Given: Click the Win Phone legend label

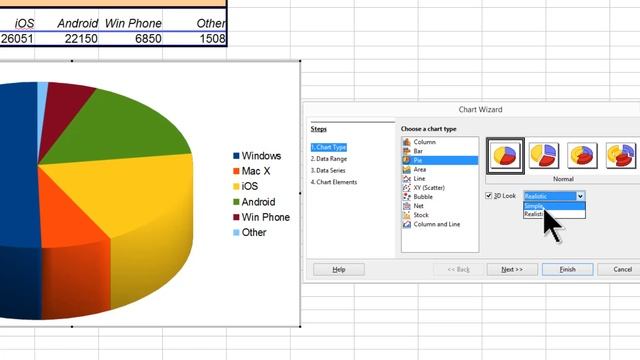Looking at the screenshot, I should (x=266, y=217).
